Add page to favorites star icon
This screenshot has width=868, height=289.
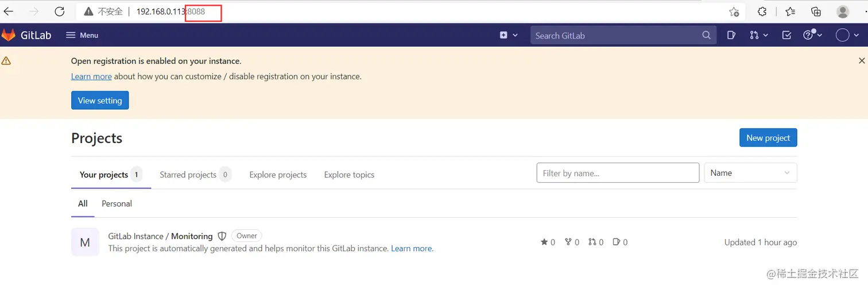[734, 11]
